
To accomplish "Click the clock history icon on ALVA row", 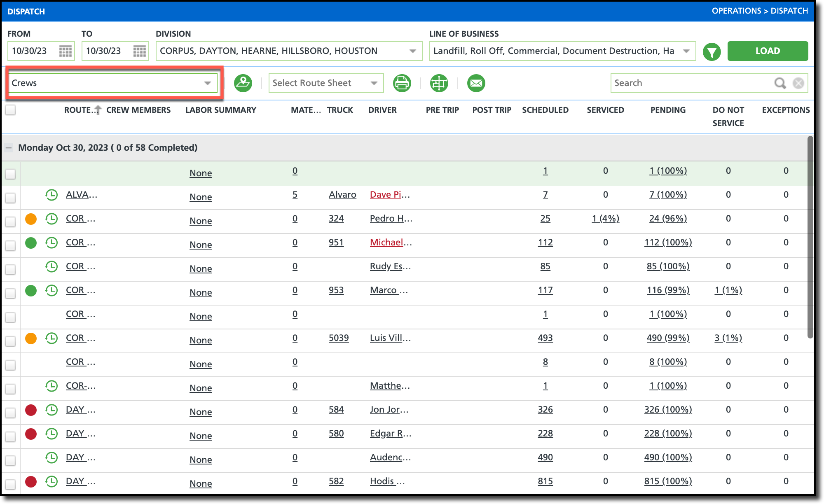I will click(x=51, y=195).
